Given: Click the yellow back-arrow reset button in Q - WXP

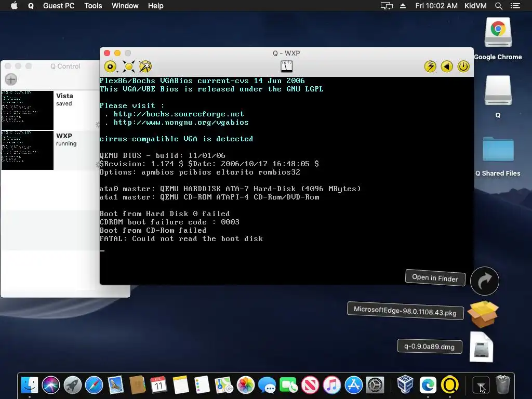Looking at the screenshot, I should (x=447, y=66).
